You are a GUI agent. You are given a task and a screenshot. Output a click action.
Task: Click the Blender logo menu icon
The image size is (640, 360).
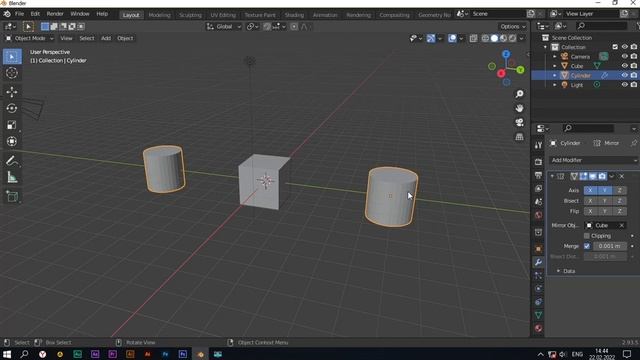tap(7, 14)
